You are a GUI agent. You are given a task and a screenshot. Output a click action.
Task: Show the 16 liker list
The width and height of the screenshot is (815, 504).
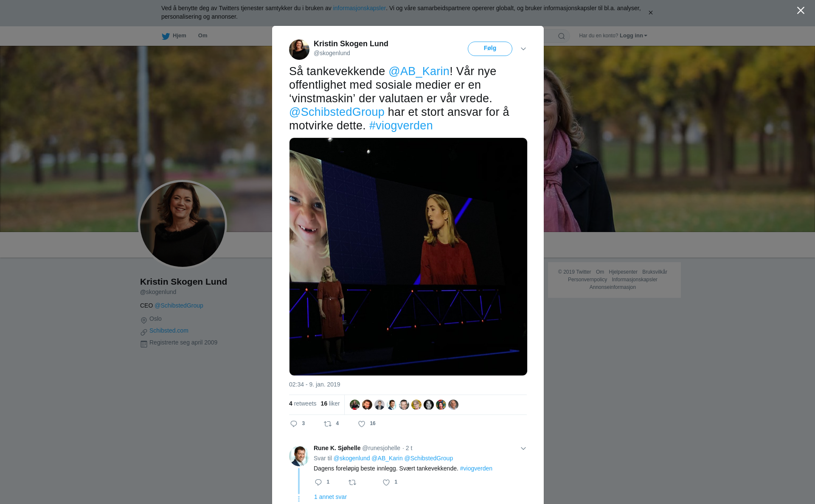tap(330, 403)
